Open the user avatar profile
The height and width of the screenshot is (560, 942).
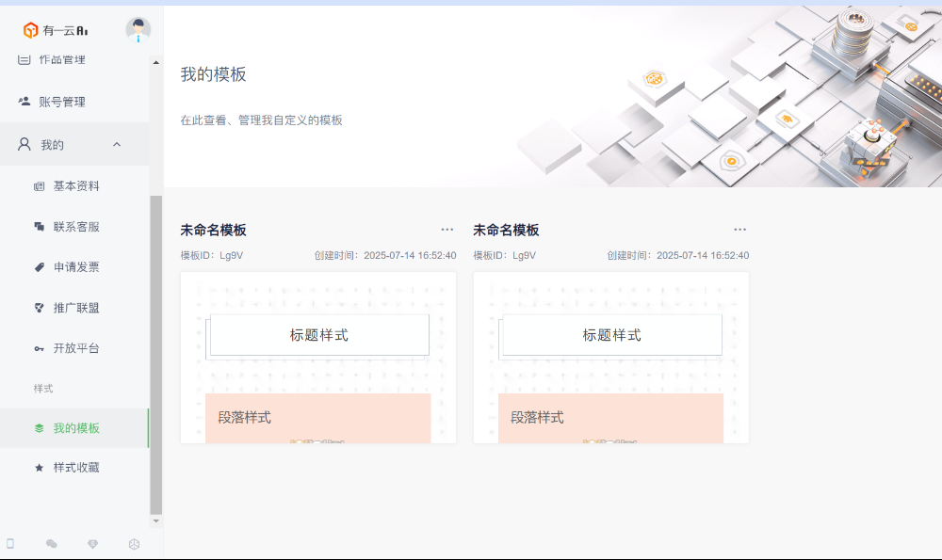pos(138,29)
